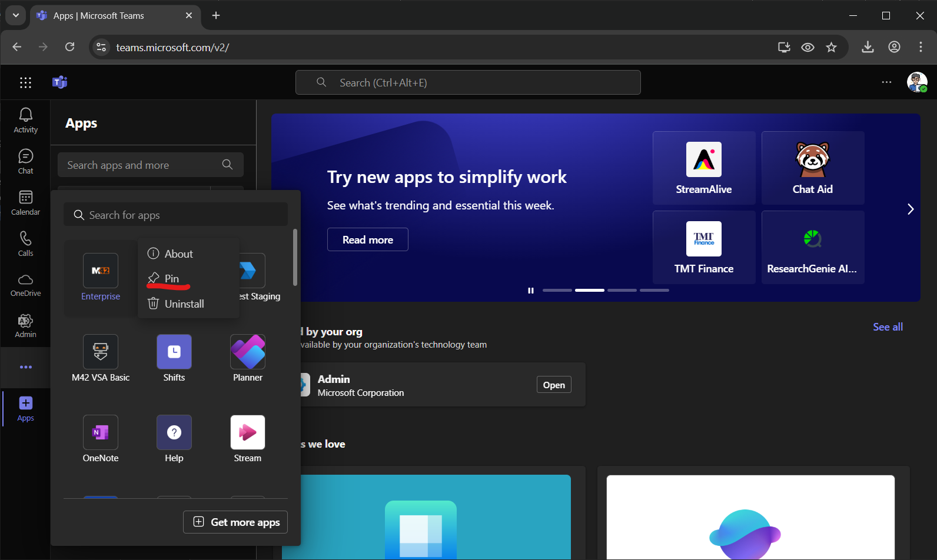
Task: Click the three-dot more apps icon in sidebar
Action: 26,367
